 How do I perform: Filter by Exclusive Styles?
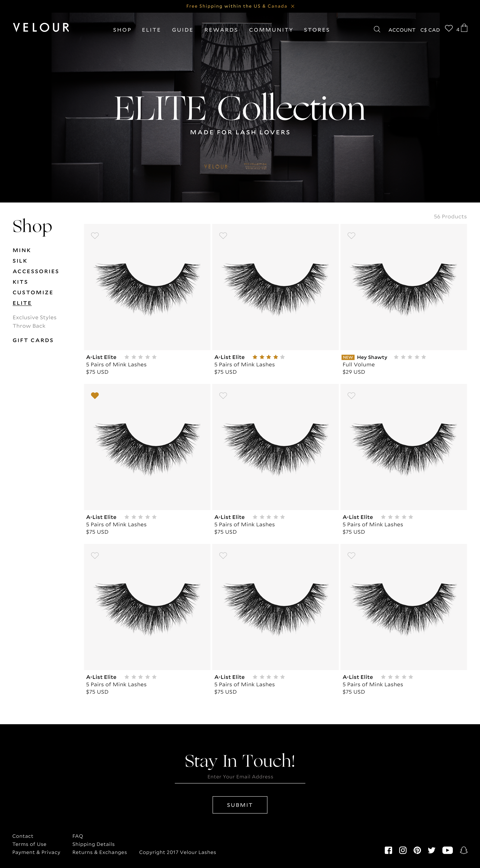(35, 317)
